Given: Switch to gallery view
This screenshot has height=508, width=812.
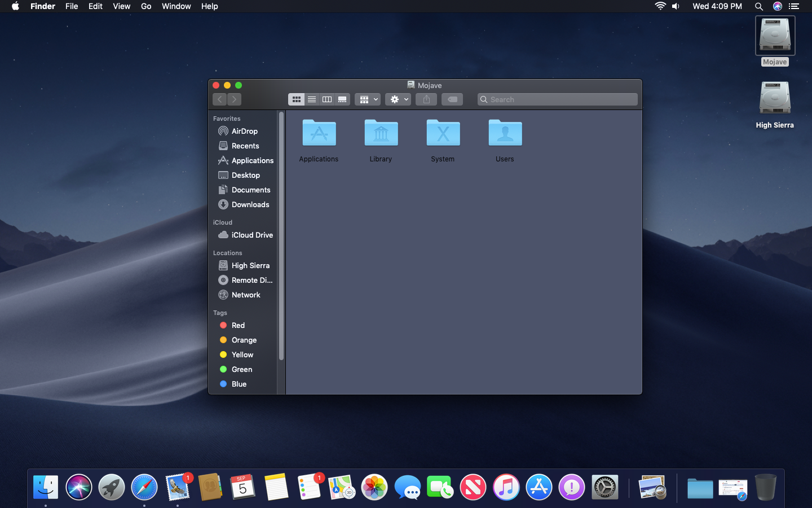Looking at the screenshot, I should 342,99.
